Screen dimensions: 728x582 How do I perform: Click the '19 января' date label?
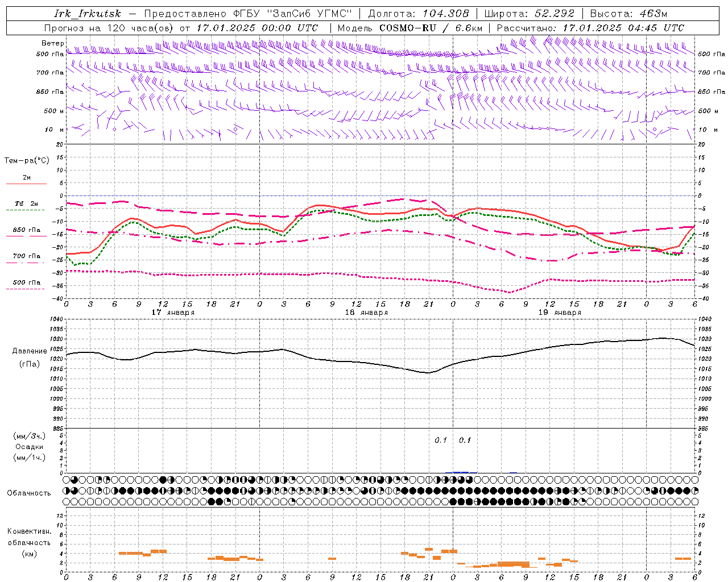560,312
